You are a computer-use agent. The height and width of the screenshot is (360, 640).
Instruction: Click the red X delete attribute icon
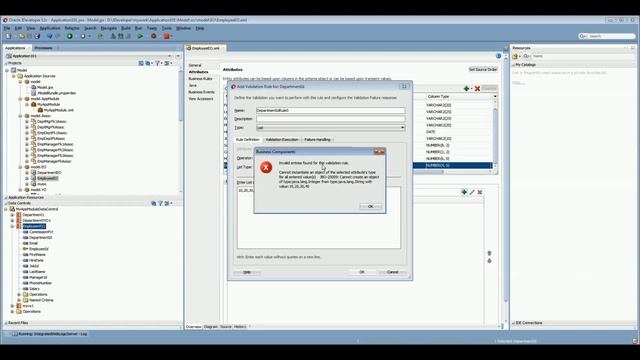click(477, 89)
